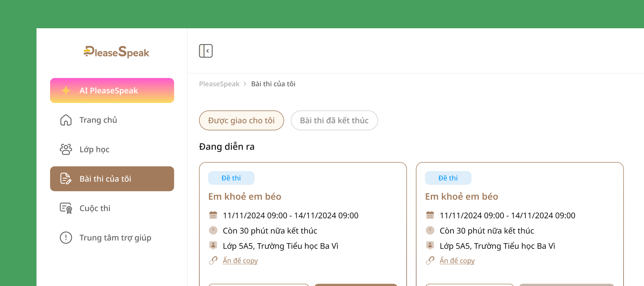Image resolution: width=644 pixels, height=286 pixels.
Task: Open Trung tâm trợ giúp in the sidebar
Action: pos(112,237)
